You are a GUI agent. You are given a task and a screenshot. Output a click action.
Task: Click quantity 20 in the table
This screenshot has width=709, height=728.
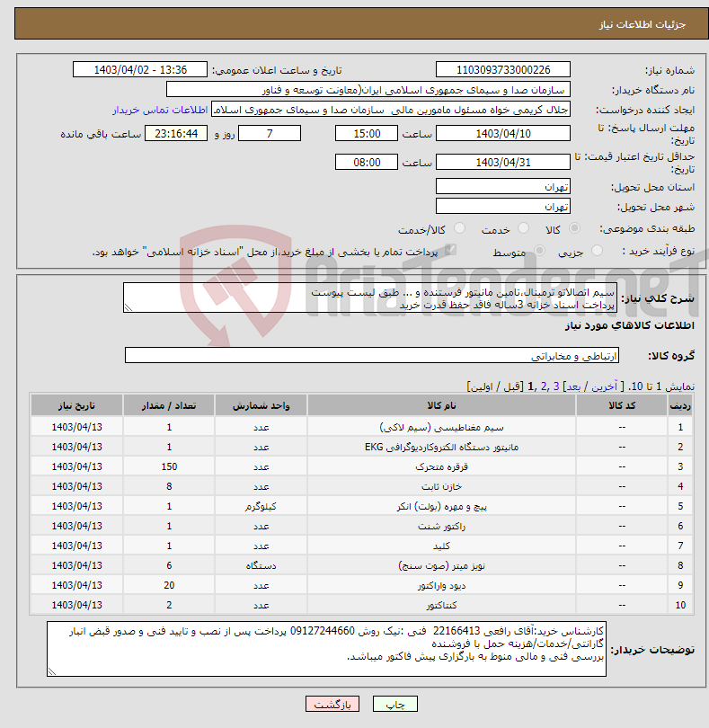(169, 585)
